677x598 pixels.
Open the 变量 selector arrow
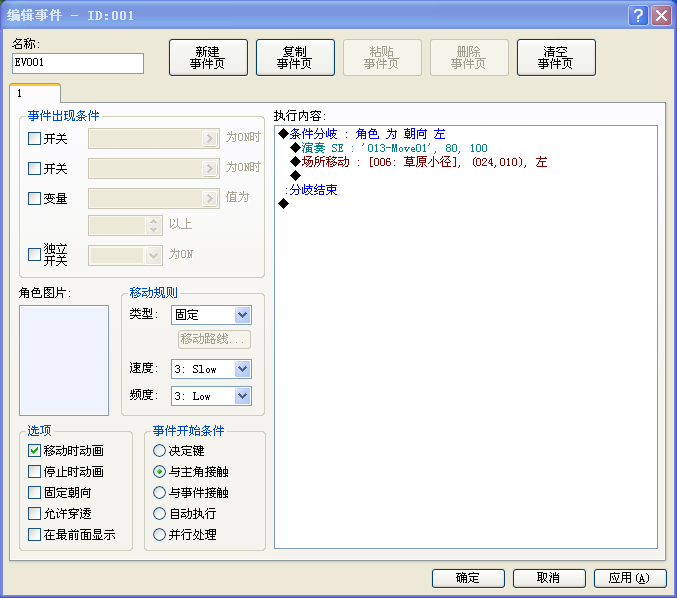[x=210, y=199]
